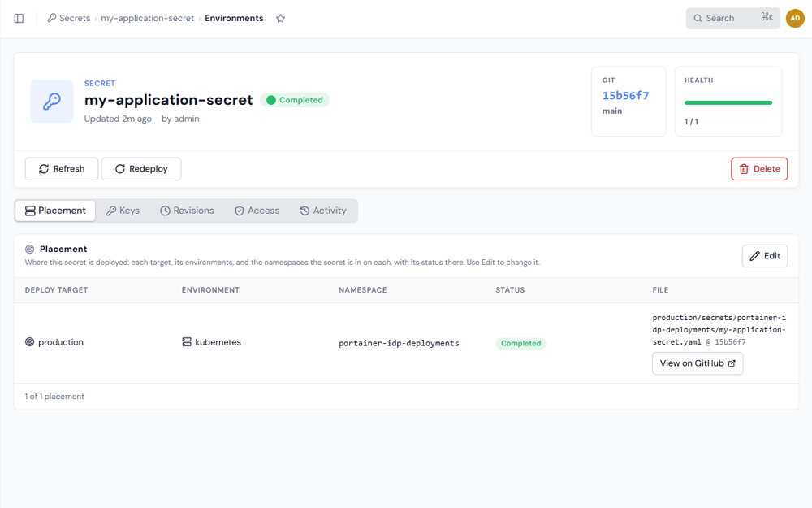The width and height of the screenshot is (812, 508).
Task: Open the Secrets breadcrumb link
Action: pos(75,18)
